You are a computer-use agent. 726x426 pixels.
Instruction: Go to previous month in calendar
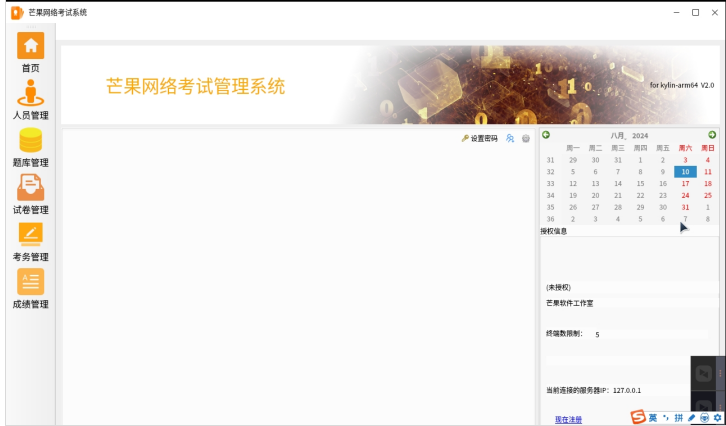point(546,135)
